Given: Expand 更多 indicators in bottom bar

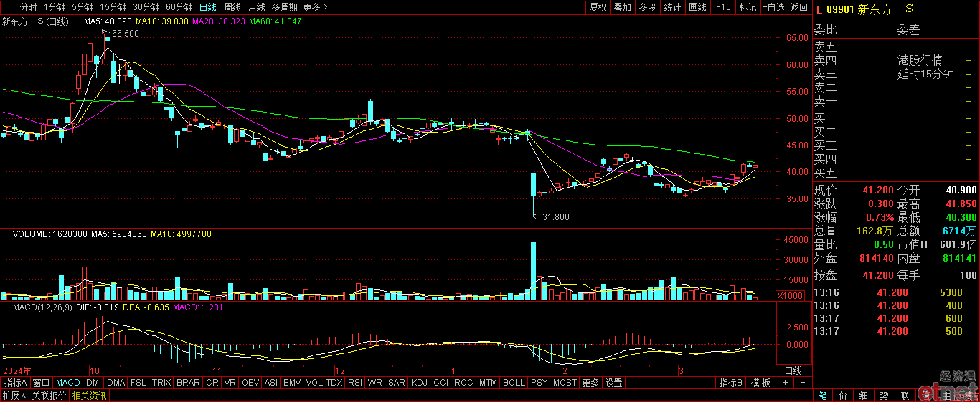Looking at the screenshot, I should tap(590, 383).
